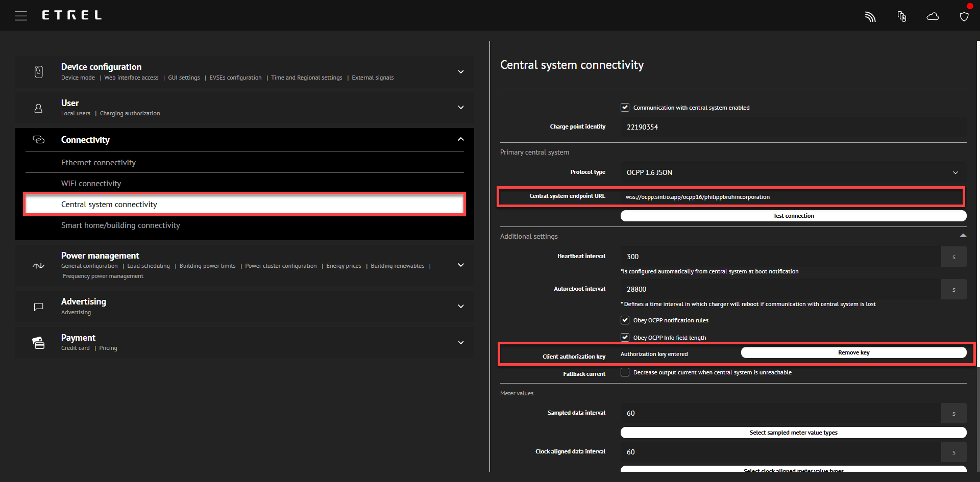Open EVSEs configuration link
Image resolution: width=980 pixels, height=482 pixels.
(x=235, y=78)
